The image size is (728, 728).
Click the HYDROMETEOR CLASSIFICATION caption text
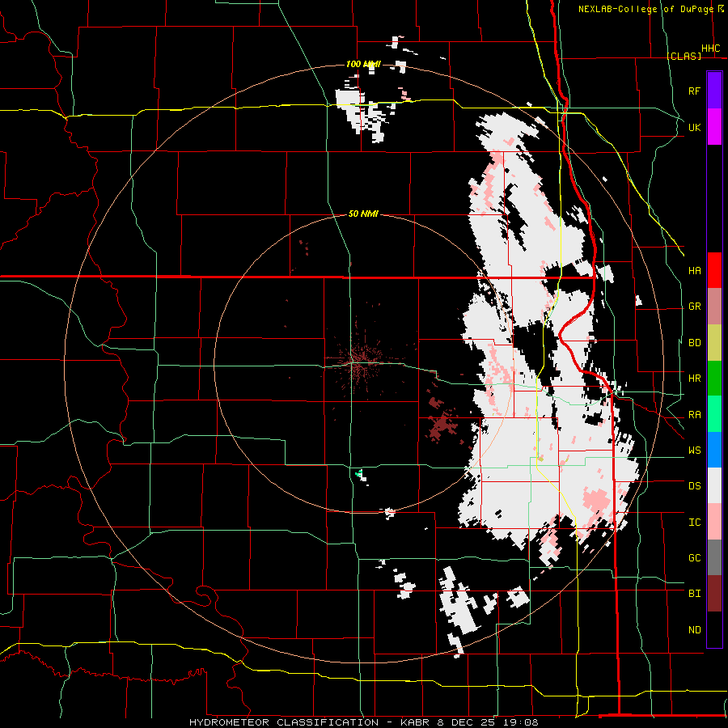[x=284, y=722]
